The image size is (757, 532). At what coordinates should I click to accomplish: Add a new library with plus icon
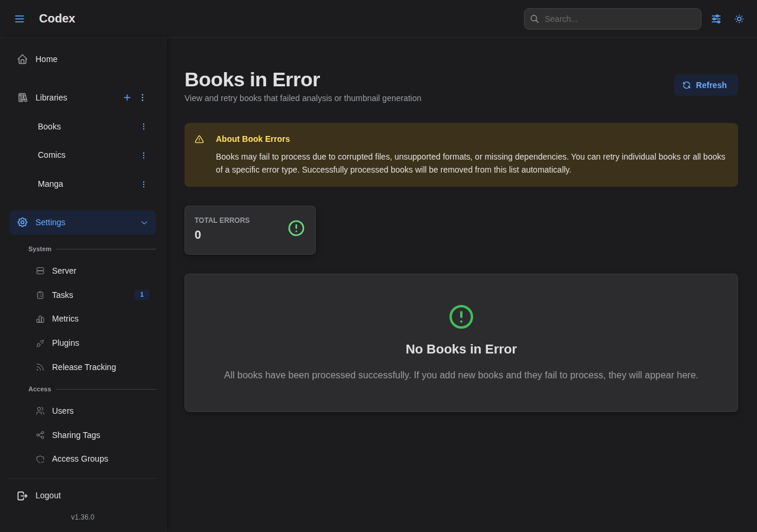(x=127, y=98)
